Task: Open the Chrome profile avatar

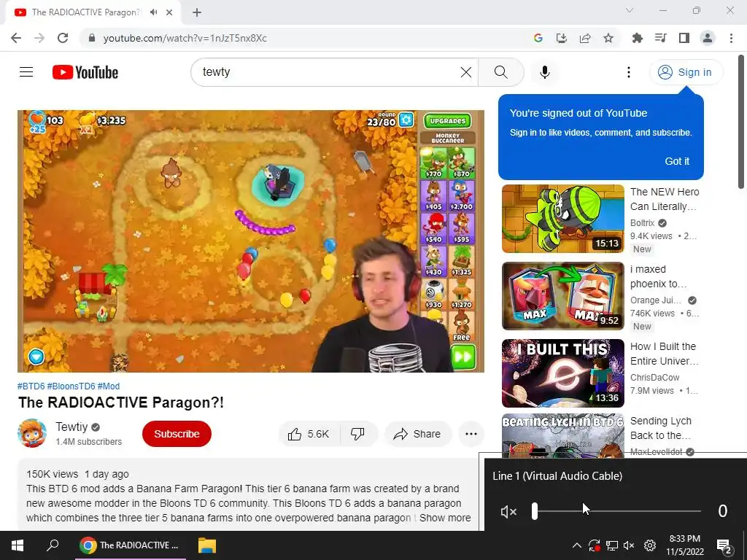Action: pos(708,38)
